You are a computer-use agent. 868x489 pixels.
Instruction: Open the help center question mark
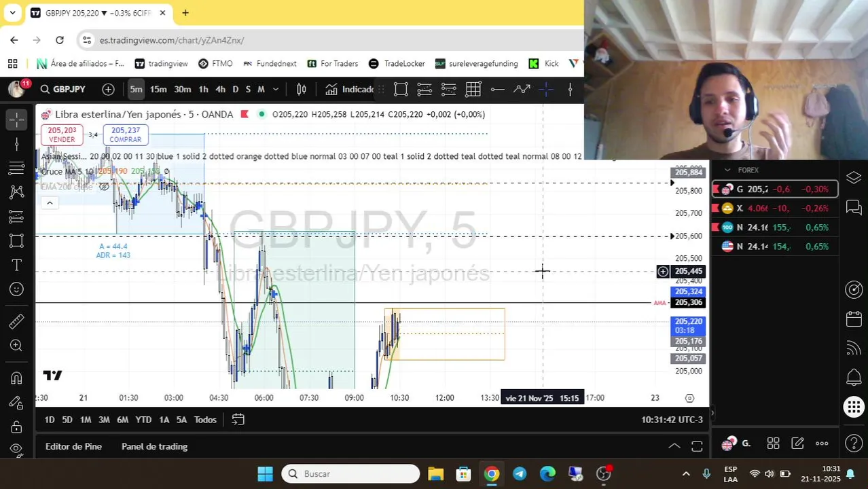[854, 443]
